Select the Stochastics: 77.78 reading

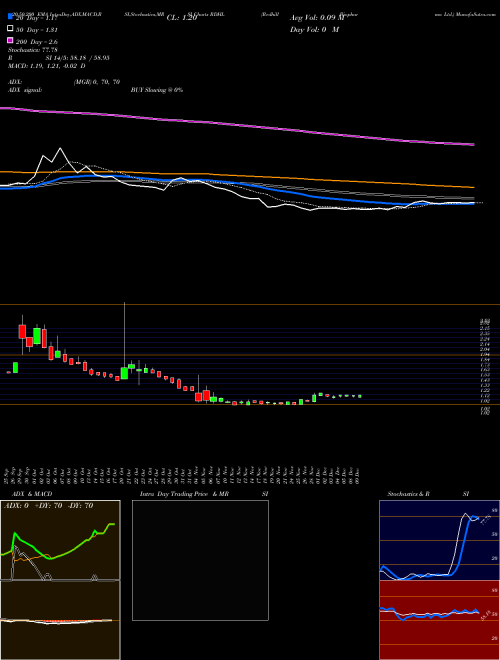33,50
